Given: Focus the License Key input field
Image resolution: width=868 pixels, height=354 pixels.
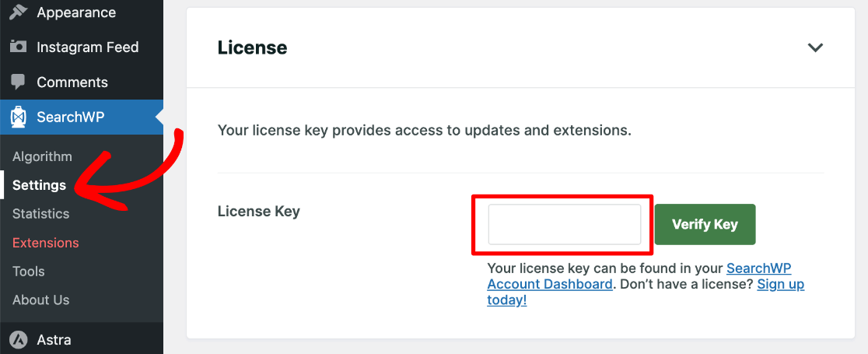Looking at the screenshot, I should click(564, 225).
